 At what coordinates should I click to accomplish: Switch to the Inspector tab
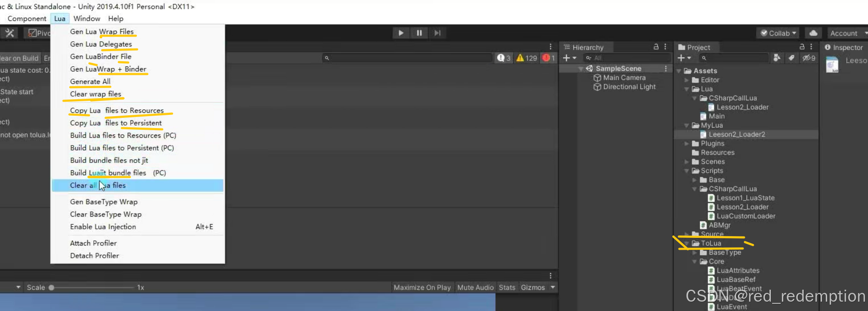point(844,47)
